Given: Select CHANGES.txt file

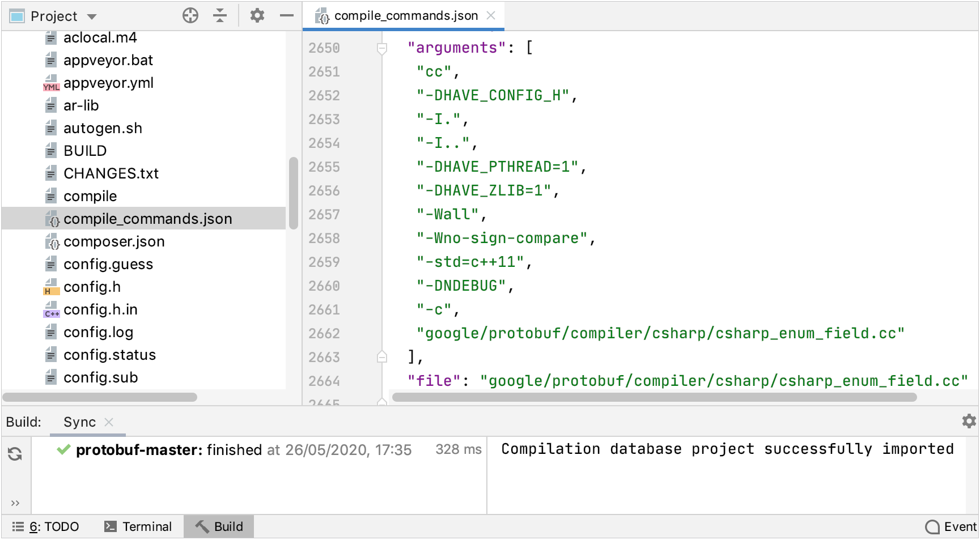Looking at the screenshot, I should click(x=111, y=173).
